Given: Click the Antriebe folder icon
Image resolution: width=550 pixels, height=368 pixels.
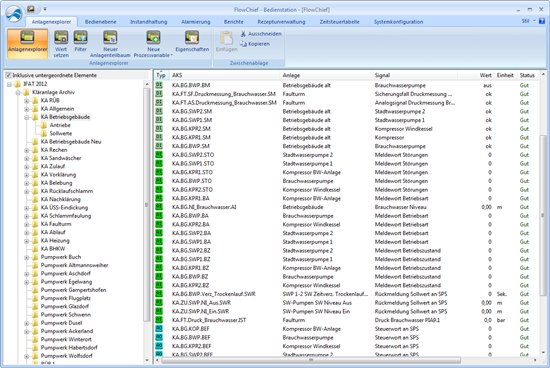Looking at the screenshot, I should pos(44,125).
